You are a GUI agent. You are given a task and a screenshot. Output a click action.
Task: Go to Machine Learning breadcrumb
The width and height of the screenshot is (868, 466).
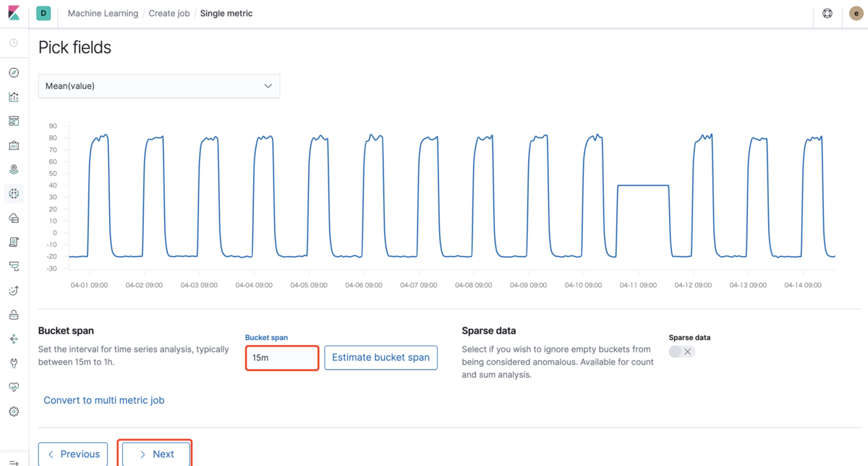(103, 14)
